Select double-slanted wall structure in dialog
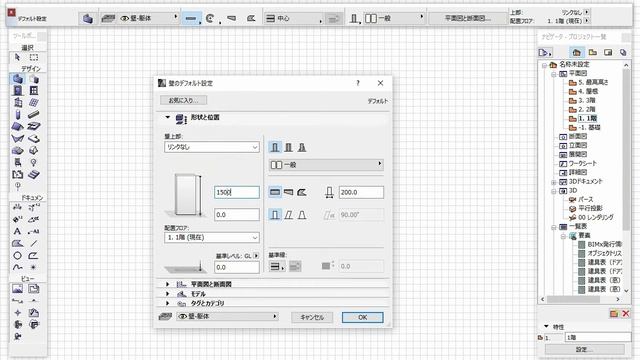Image resolution: width=640 pixels, height=360 pixels. point(302,147)
